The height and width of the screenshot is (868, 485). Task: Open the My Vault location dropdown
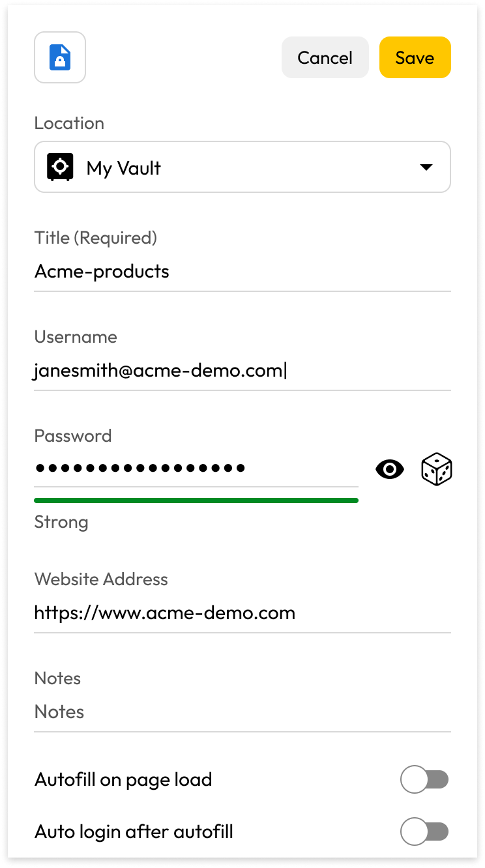241,167
